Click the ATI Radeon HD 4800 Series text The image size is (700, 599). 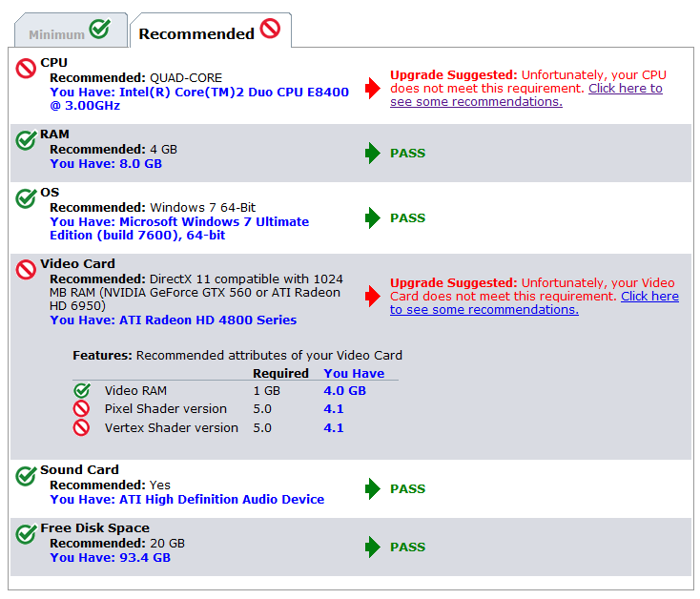pos(173,320)
